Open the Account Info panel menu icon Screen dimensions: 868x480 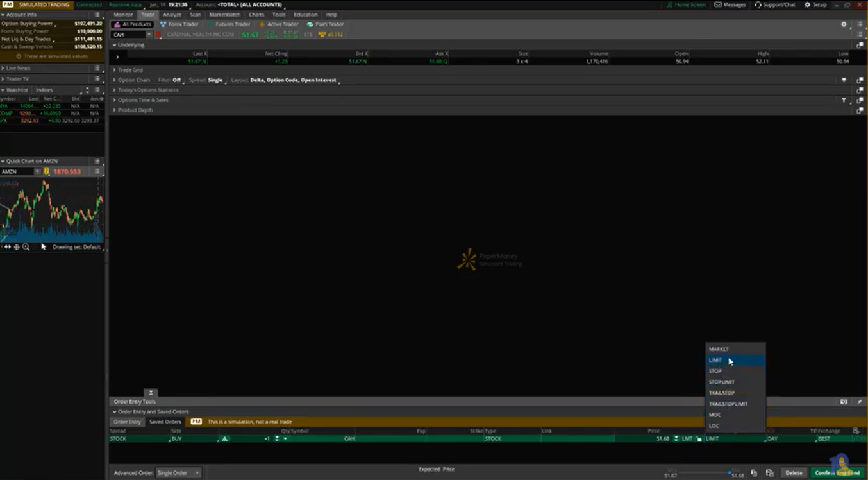97,14
